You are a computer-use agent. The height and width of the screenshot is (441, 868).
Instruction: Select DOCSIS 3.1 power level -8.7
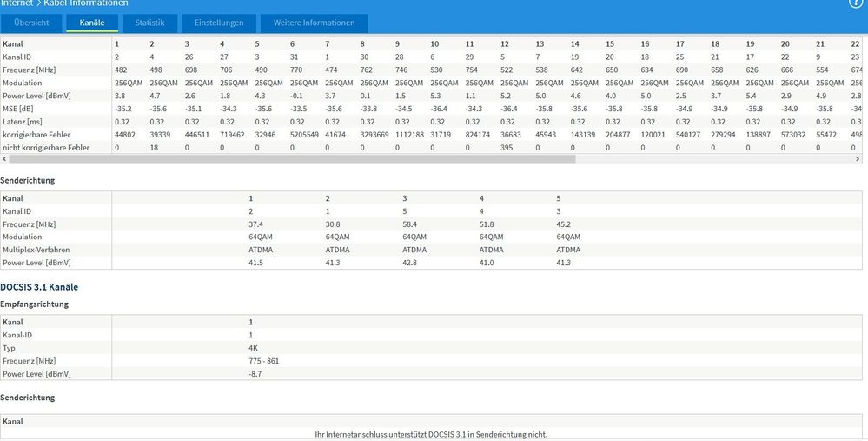click(255, 374)
